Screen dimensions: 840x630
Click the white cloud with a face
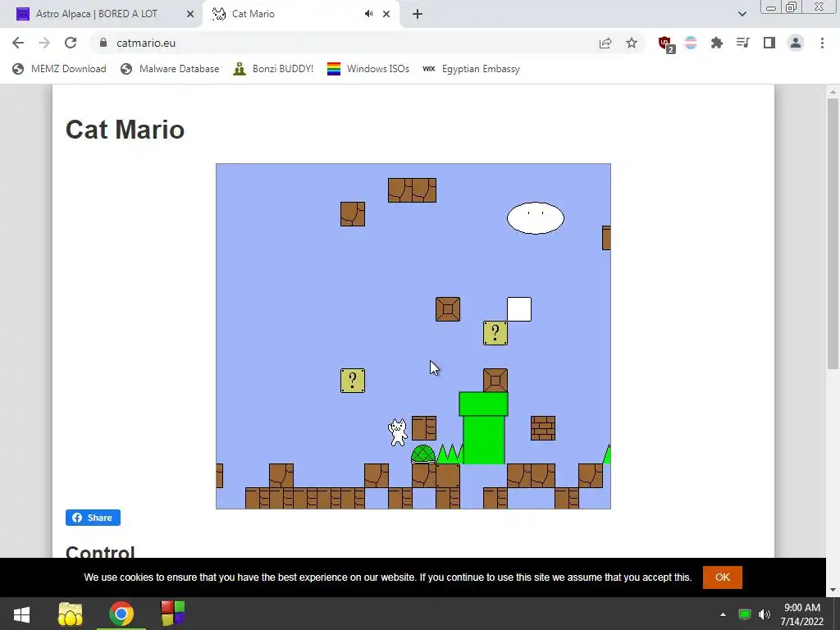point(535,218)
